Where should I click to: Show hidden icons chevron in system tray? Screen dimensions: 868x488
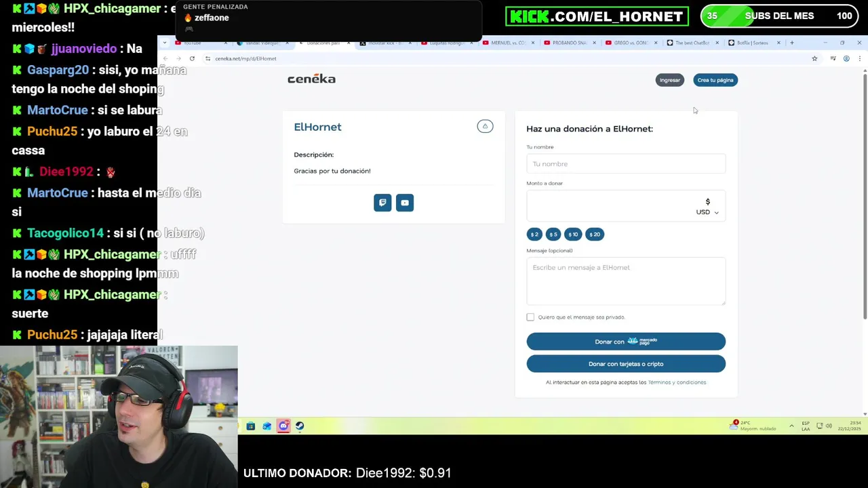click(791, 426)
